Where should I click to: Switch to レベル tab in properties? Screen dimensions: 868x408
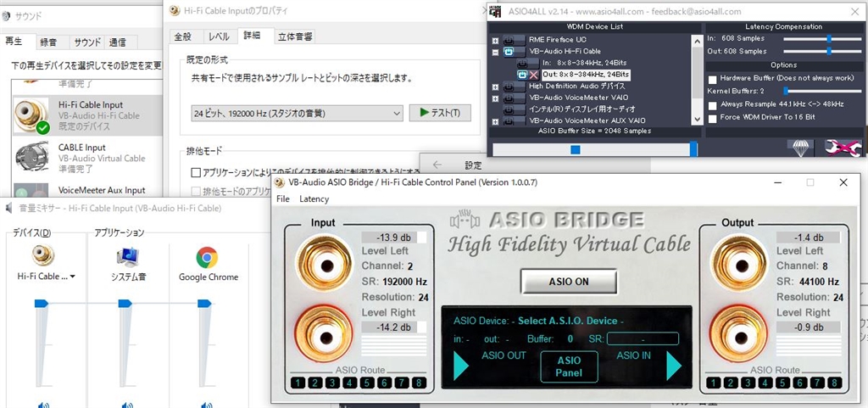[220, 37]
